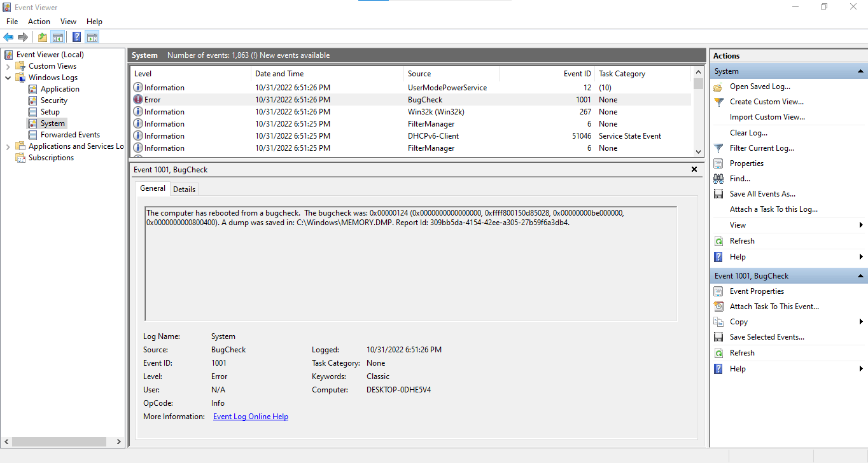Screen dimensions: 868x463
Task: Click the Back arrow toolbar icon
Action: point(8,37)
